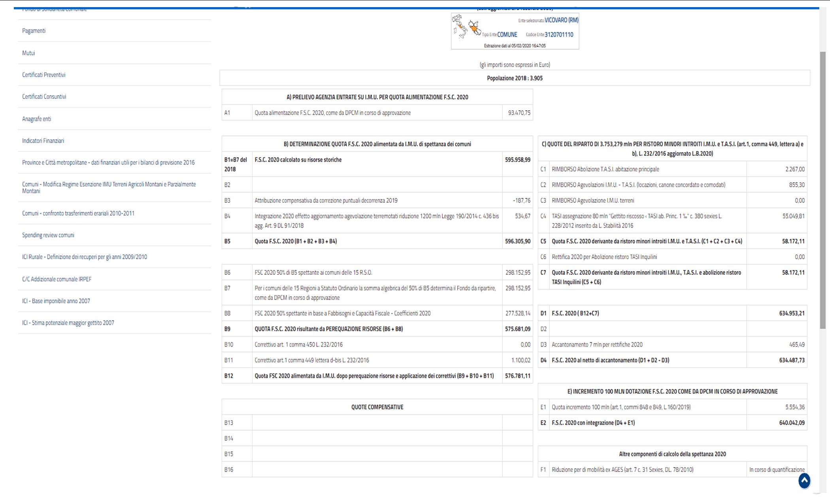830x504 pixels.
Task: Select the D1 value 634.953,21
Action: tap(792, 313)
